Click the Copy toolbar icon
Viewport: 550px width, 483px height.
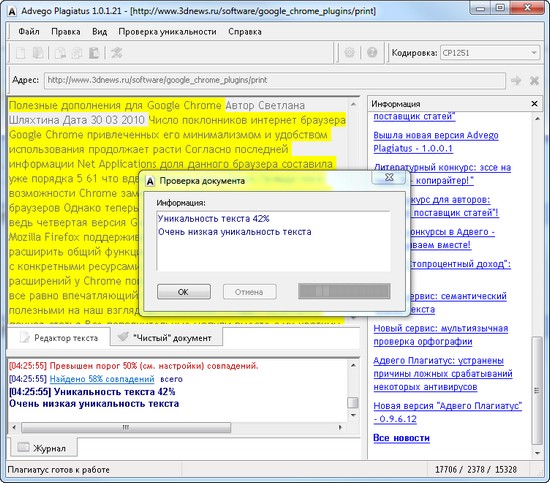pos(77,53)
